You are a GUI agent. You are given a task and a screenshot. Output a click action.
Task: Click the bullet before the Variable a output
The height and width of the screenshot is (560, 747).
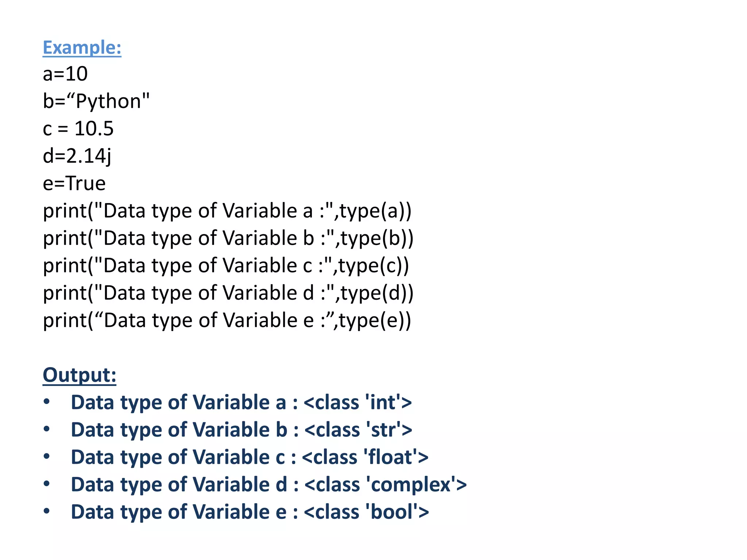tap(47, 401)
